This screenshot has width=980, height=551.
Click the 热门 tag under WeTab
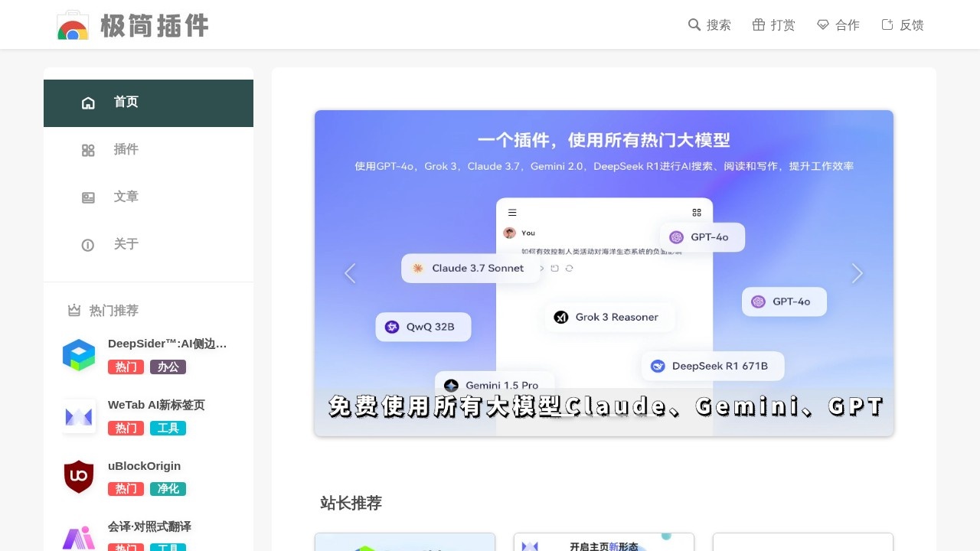[126, 428]
